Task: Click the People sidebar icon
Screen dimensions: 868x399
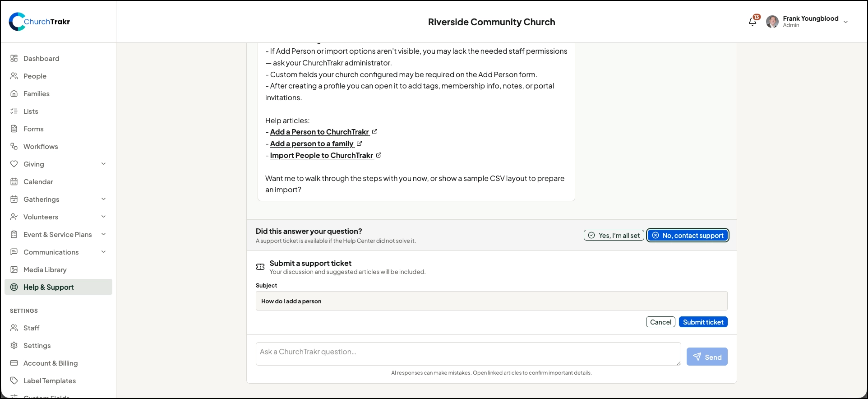Action: coord(14,76)
